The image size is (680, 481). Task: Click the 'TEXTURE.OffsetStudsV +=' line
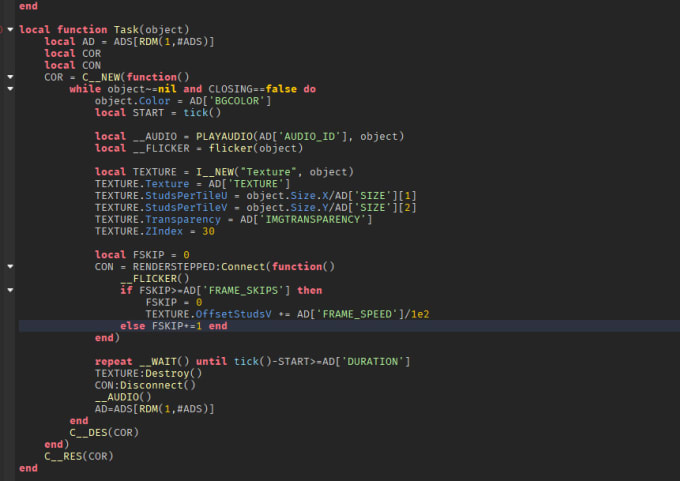click(287, 314)
